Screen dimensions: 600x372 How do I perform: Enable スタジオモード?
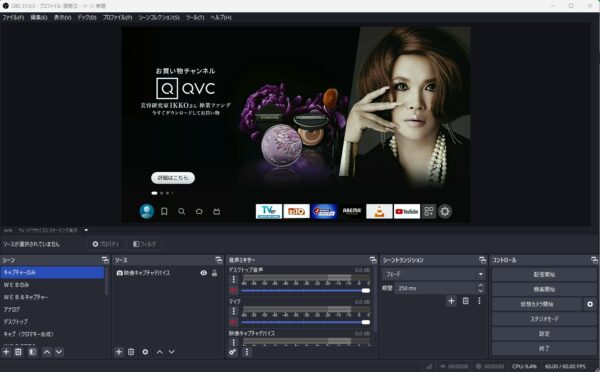pyautogui.click(x=544, y=319)
